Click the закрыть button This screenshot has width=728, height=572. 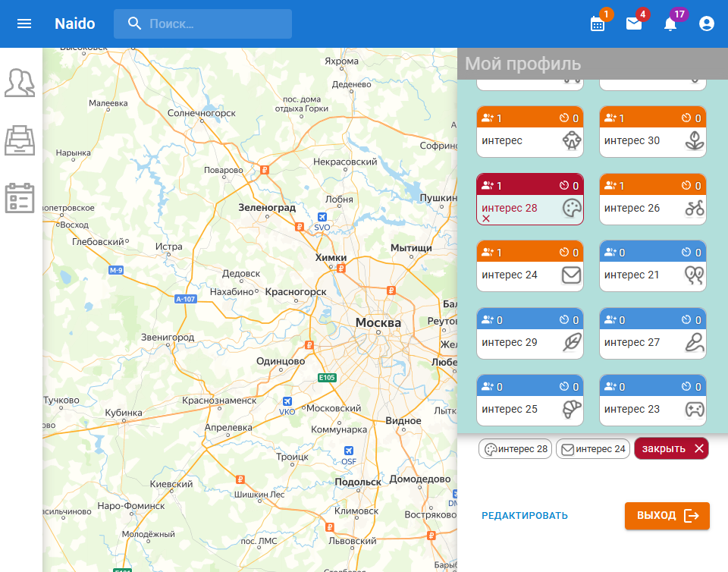(x=671, y=448)
